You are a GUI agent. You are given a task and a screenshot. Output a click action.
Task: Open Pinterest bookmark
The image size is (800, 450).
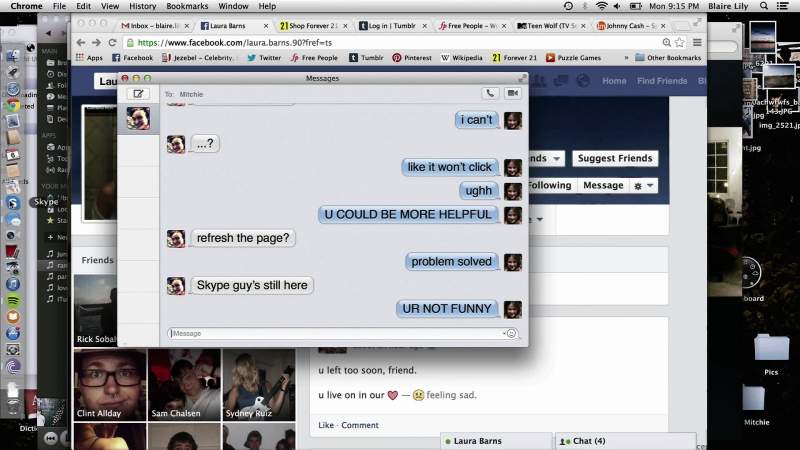(412, 58)
